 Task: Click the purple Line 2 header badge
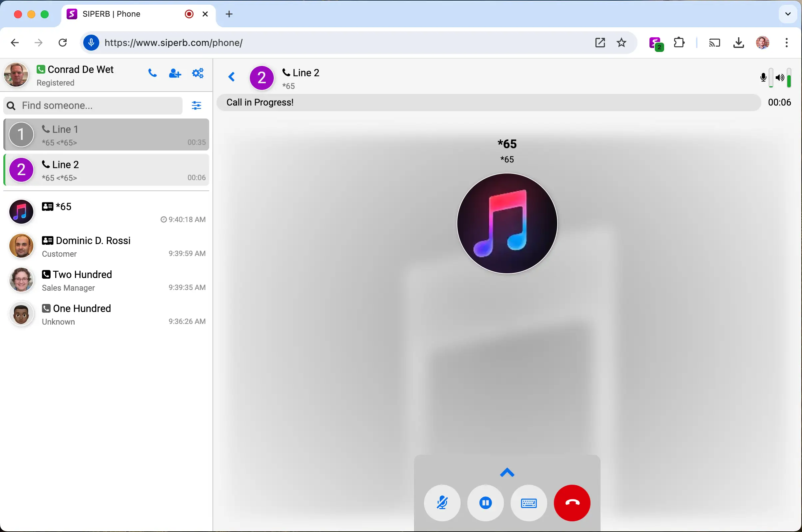pyautogui.click(x=262, y=78)
